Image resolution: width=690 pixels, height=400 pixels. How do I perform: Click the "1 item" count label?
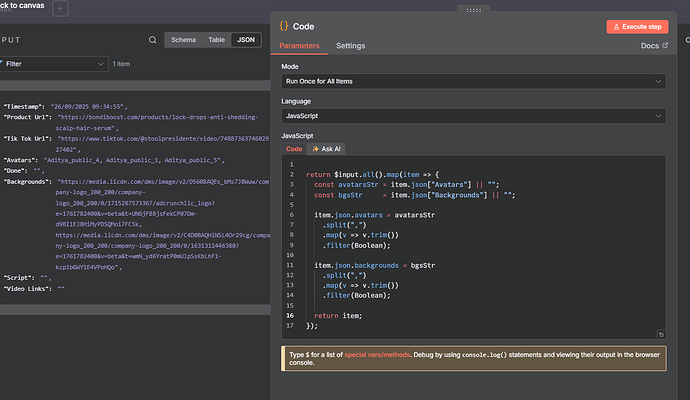coord(121,64)
